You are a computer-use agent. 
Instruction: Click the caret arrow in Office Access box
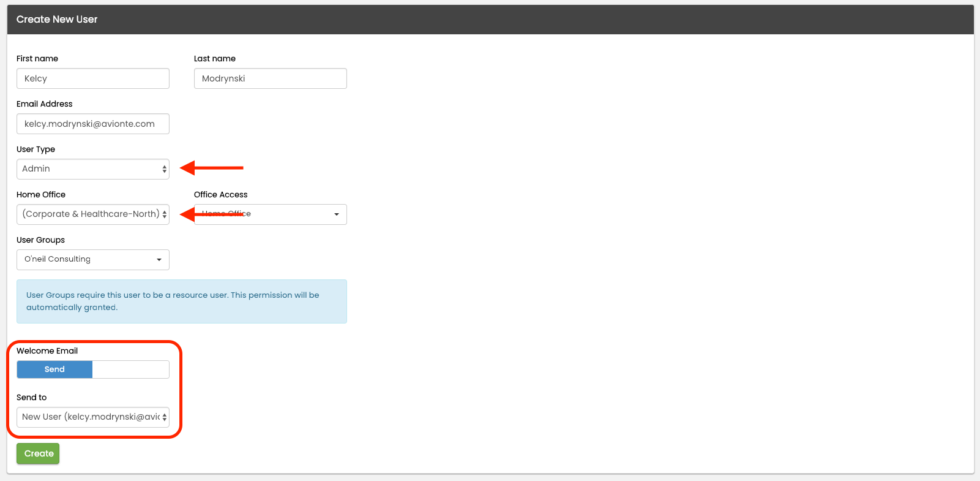pyautogui.click(x=336, y=214)
